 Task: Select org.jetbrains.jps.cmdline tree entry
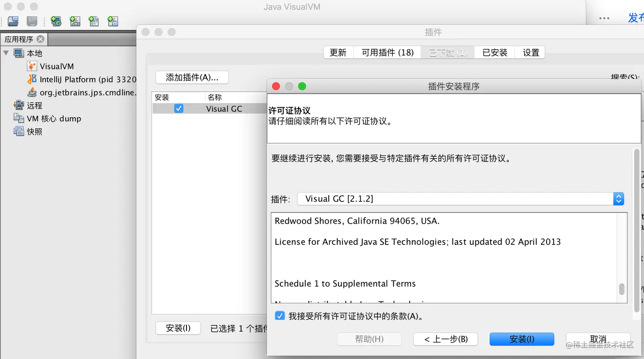click(x=88, y=92)
